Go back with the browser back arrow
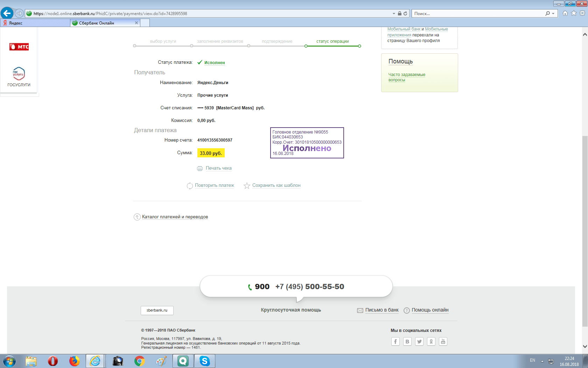 (7, 13)
